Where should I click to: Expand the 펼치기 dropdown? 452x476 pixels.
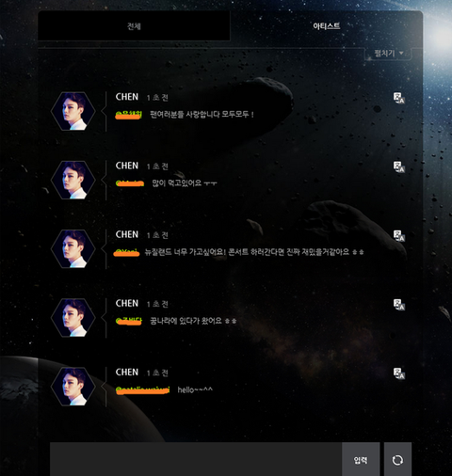click(x=389, y=54)
